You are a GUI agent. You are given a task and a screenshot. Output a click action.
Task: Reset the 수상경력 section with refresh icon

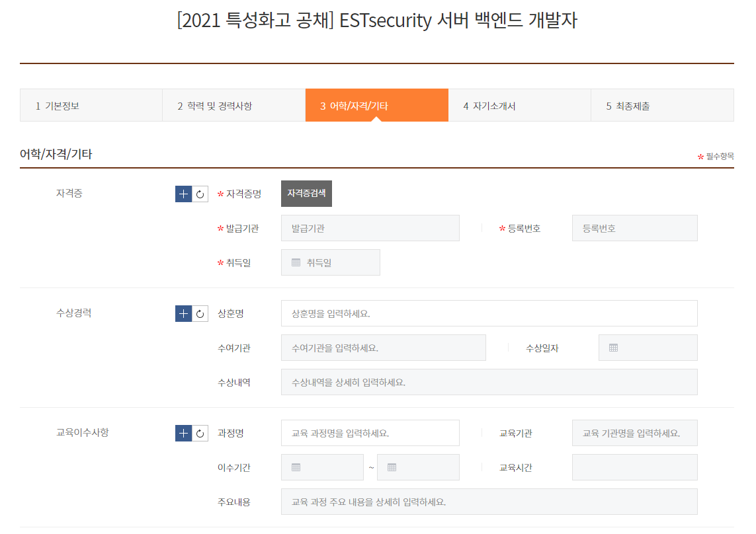click(x=200, y=314)
